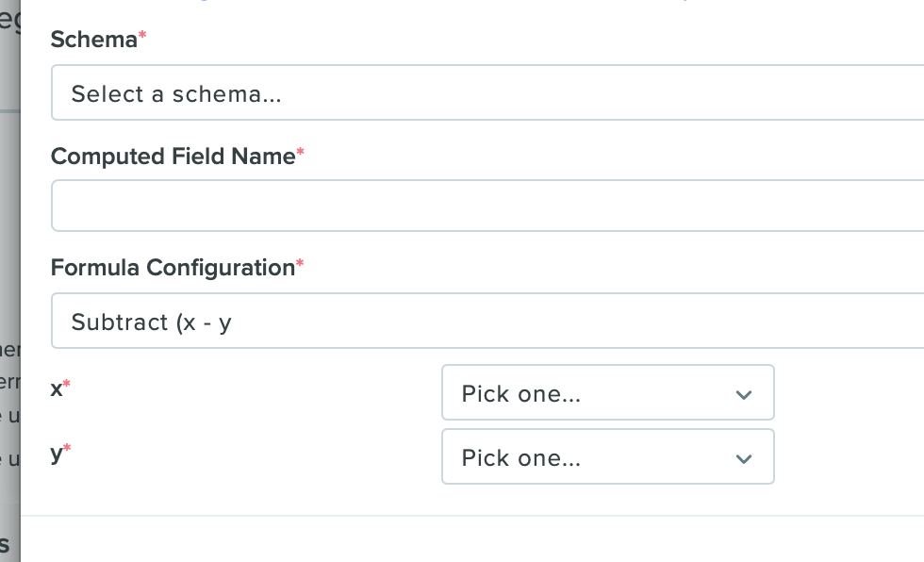Click the red asterisk after Formula Configuration

pos(301,264)
